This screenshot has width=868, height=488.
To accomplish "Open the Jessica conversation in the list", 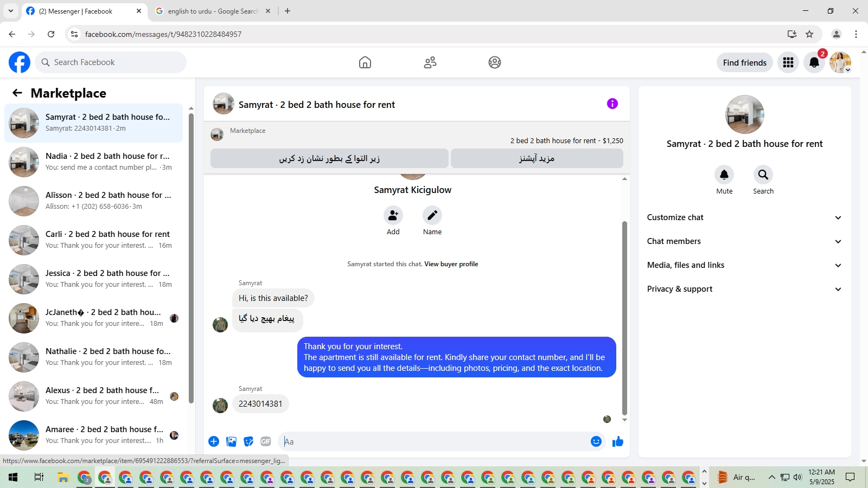I will click(x=93, y=279).
